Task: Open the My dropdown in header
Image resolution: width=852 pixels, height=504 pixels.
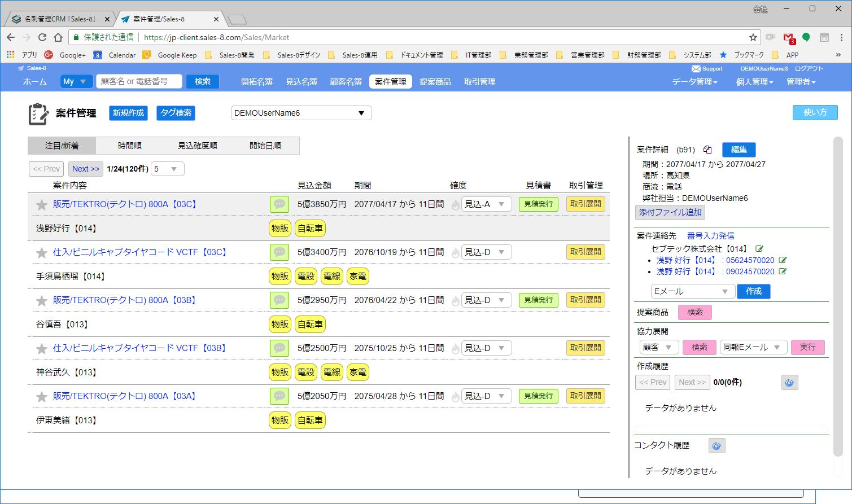Action: pos(76,81)
